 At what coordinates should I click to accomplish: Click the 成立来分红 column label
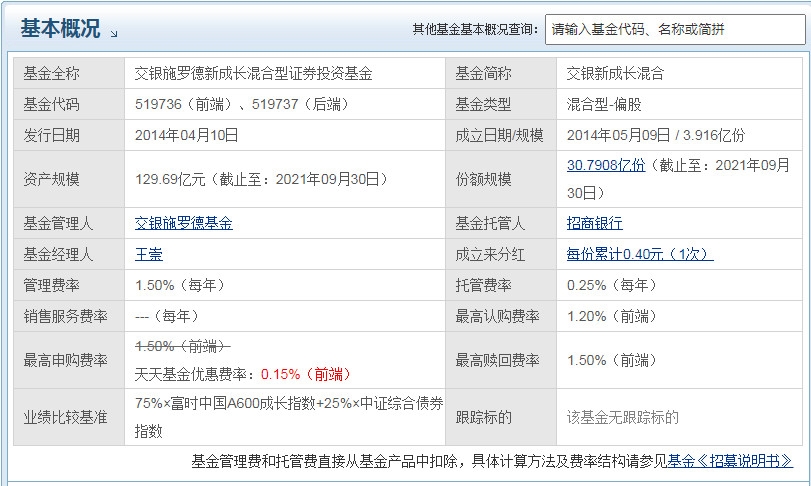click(490, 254)
